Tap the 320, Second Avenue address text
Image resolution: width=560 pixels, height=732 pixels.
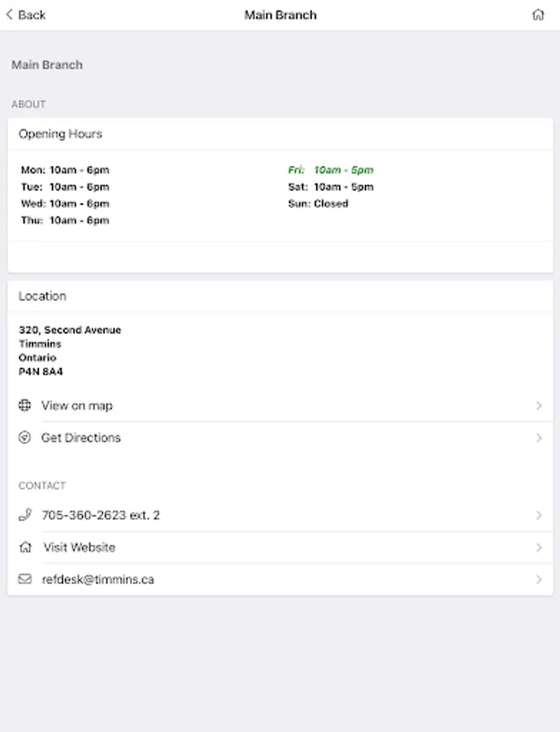tap(70, 330)
